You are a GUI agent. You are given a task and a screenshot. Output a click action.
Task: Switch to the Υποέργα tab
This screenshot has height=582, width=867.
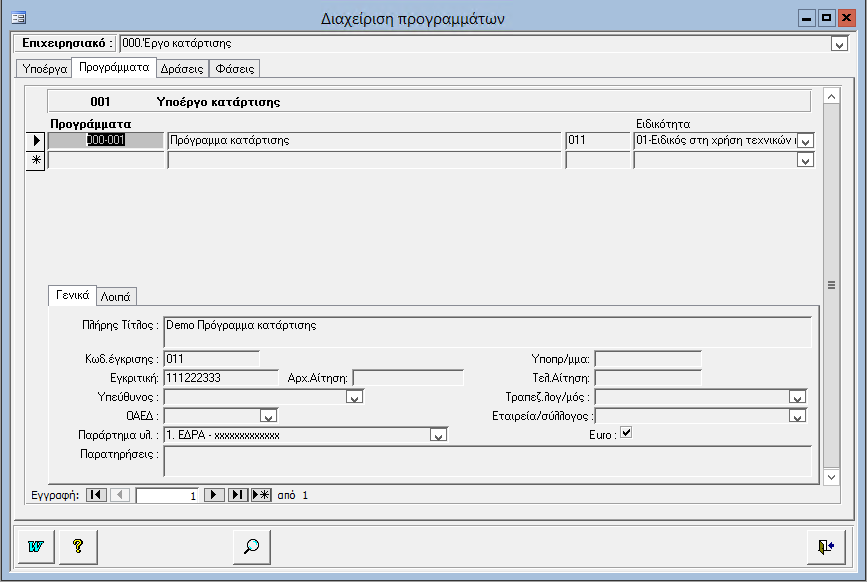click(45, 69)
